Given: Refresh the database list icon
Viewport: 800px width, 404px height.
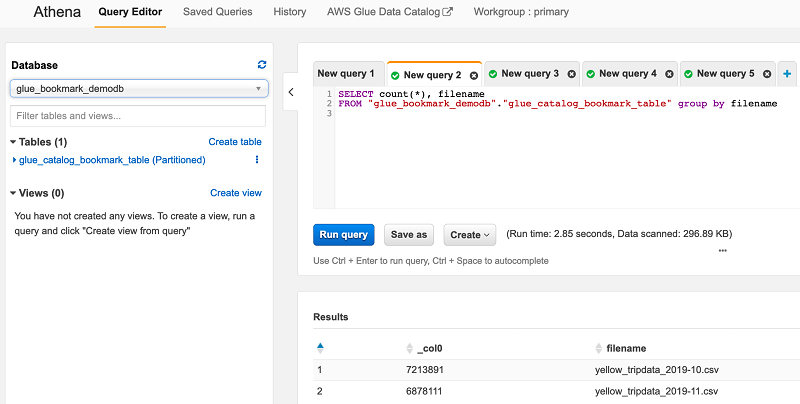Looking at the screenshot, I should 262,65.
